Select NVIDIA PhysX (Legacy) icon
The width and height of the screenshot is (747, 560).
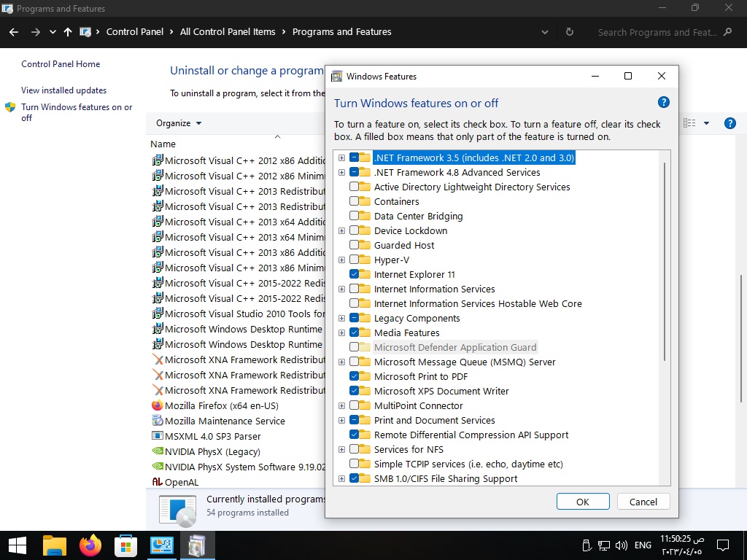[158, 451]
